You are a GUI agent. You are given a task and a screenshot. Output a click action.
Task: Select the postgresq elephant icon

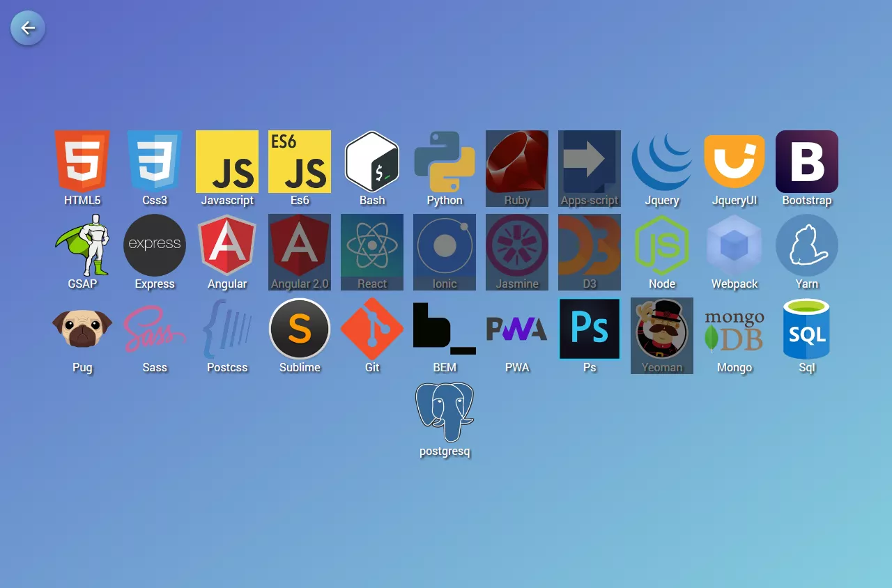(x=445, y=412)
